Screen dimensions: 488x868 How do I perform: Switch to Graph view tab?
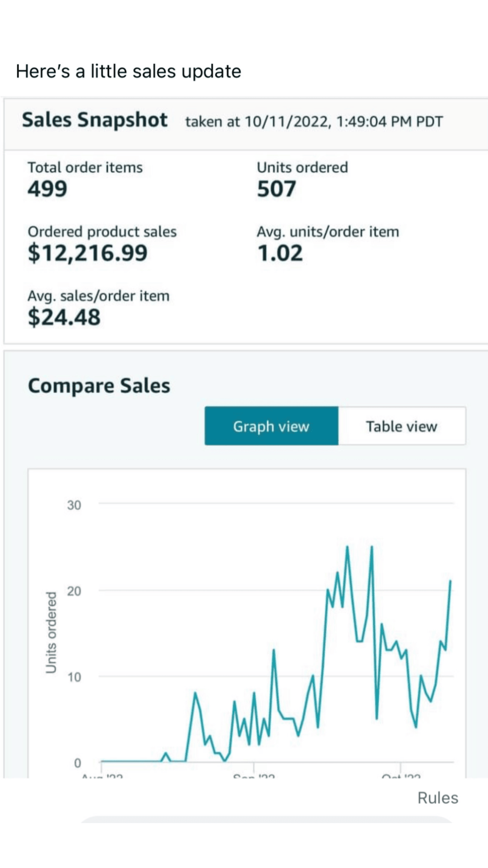(271, 426)
